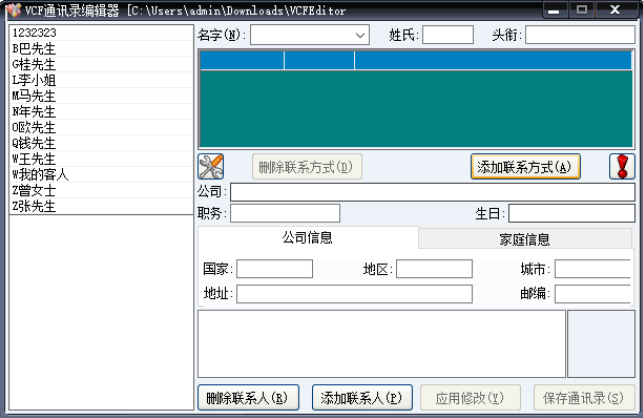The width and height of the screenshot is (643, 418).
Task: Maximize the VCF通讯录编辑器 window
Action: [582, 10]
